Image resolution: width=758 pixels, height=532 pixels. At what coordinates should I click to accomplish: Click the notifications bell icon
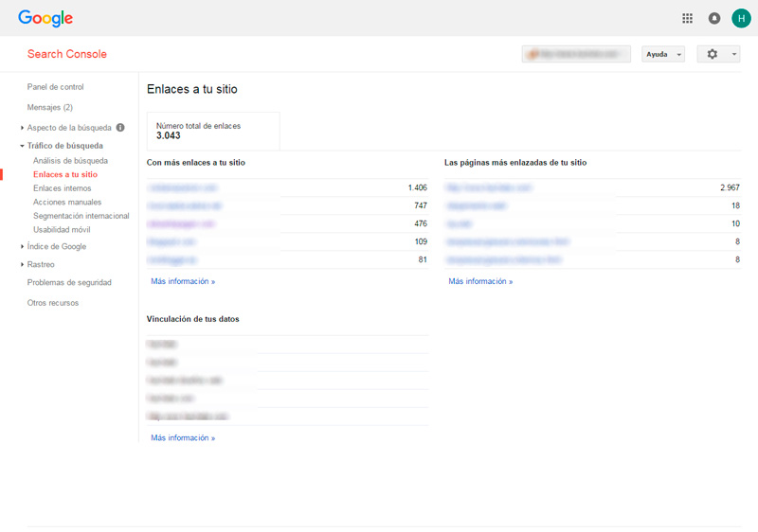[x=714, y=18]
